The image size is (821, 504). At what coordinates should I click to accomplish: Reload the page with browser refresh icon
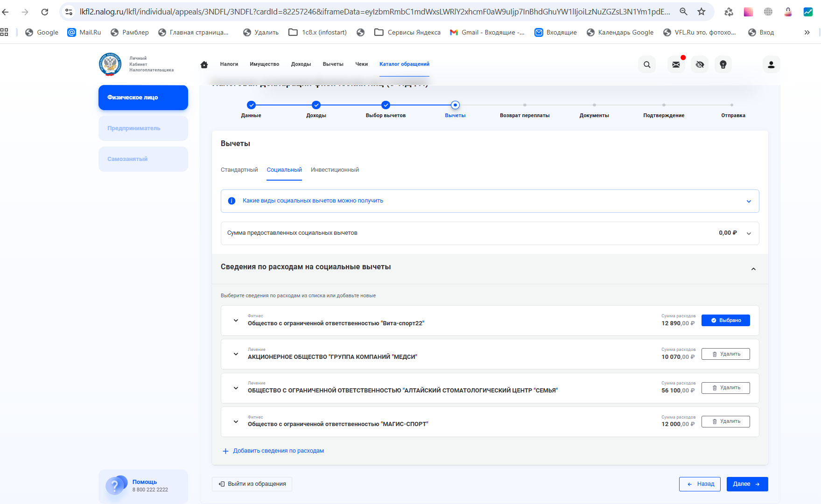click(45, 12)
